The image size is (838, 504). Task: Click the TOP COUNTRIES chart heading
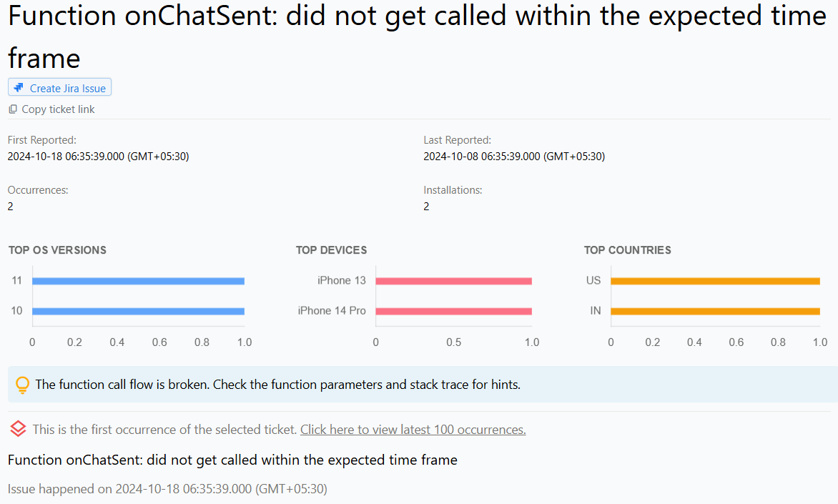[627, 250]
